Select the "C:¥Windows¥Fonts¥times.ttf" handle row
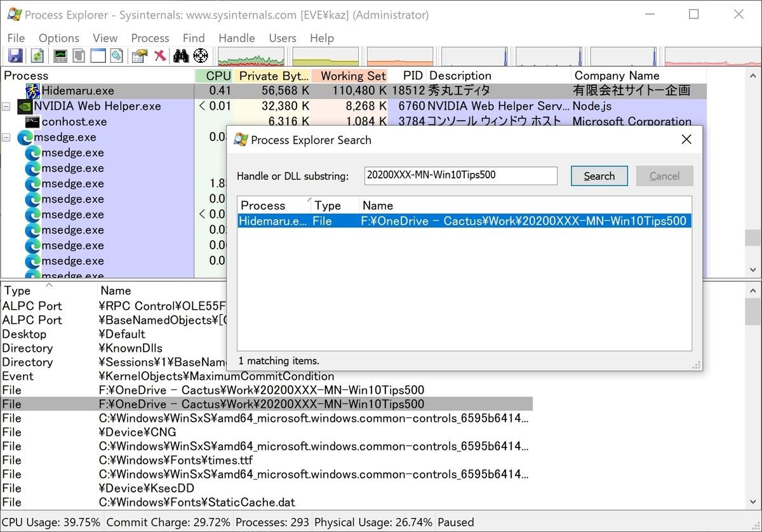The height and width of the screenshot is (532, 762). [266, 460]
